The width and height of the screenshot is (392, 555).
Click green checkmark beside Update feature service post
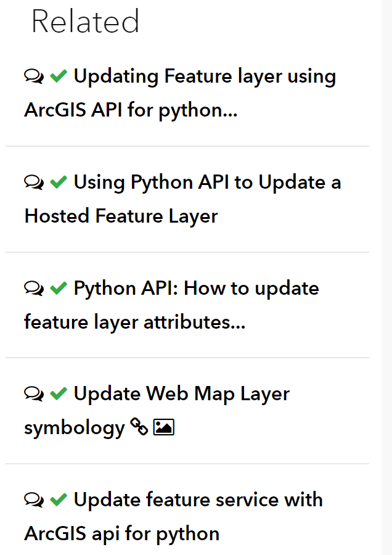click(x=59, y=500)
